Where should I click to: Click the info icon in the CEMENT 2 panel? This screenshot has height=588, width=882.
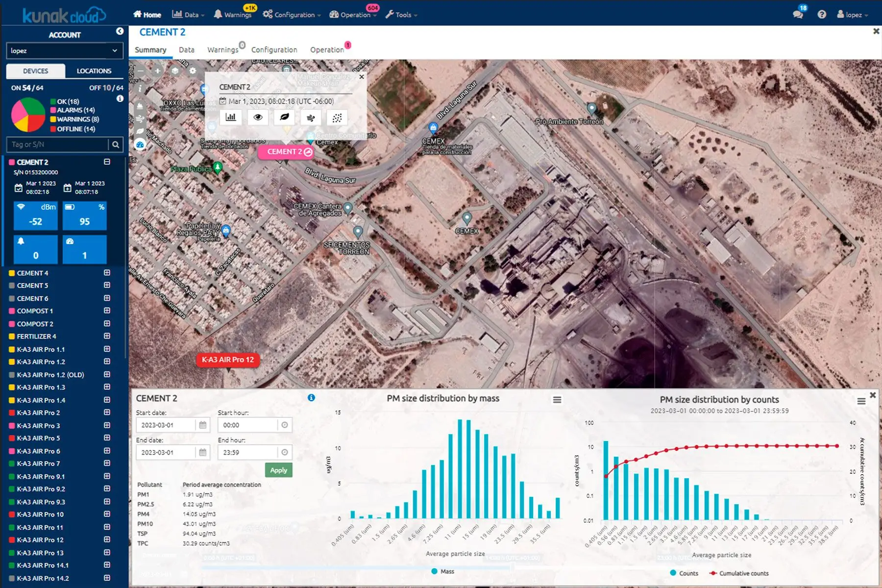[x=311, y=398]
